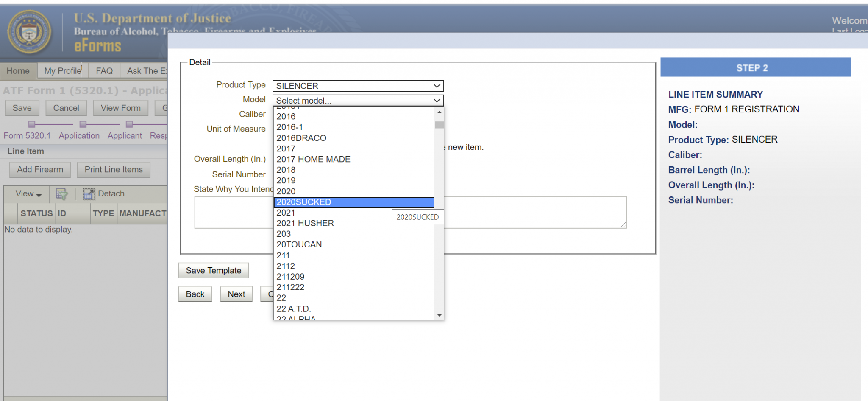
Task: Choose highlighted 2020SUCKED model
Action: 354,202
